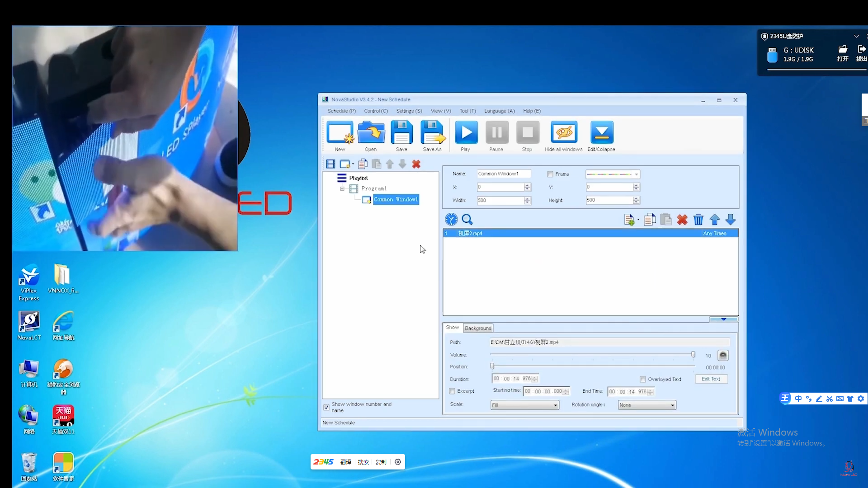Open the Scale Fill dropdown
Screen dimensions: 868x488
[x=525, y=405]
